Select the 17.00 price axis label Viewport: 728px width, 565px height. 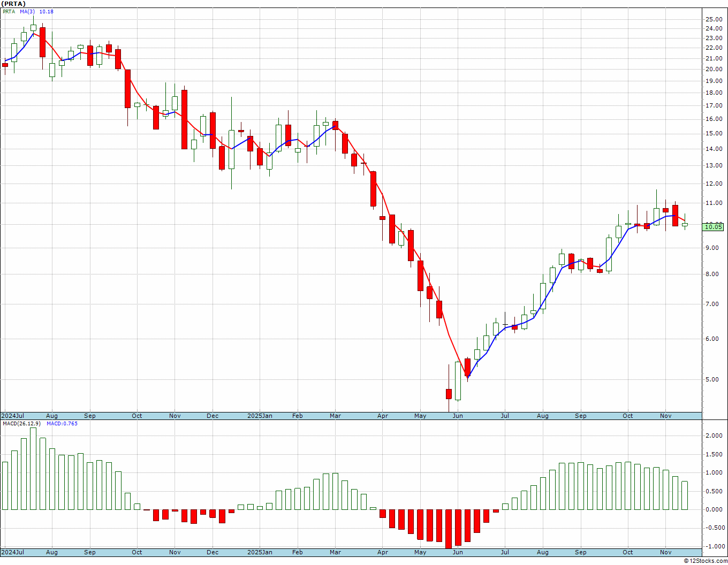click(714, 106)
